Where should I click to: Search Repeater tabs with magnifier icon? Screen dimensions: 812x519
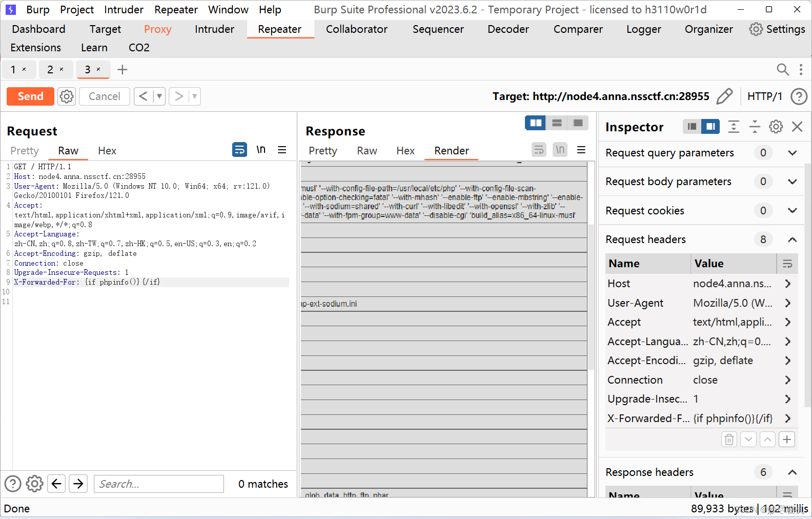pyautogui.click(x=783, y=69)
